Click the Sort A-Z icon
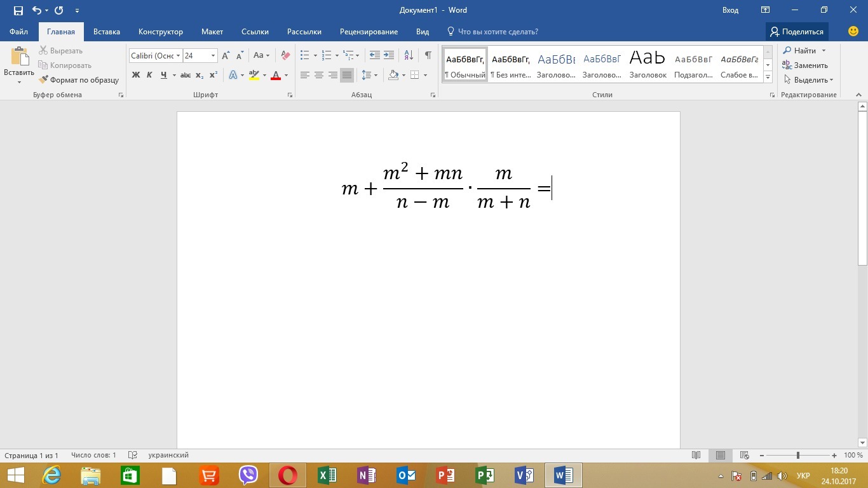 409,55
